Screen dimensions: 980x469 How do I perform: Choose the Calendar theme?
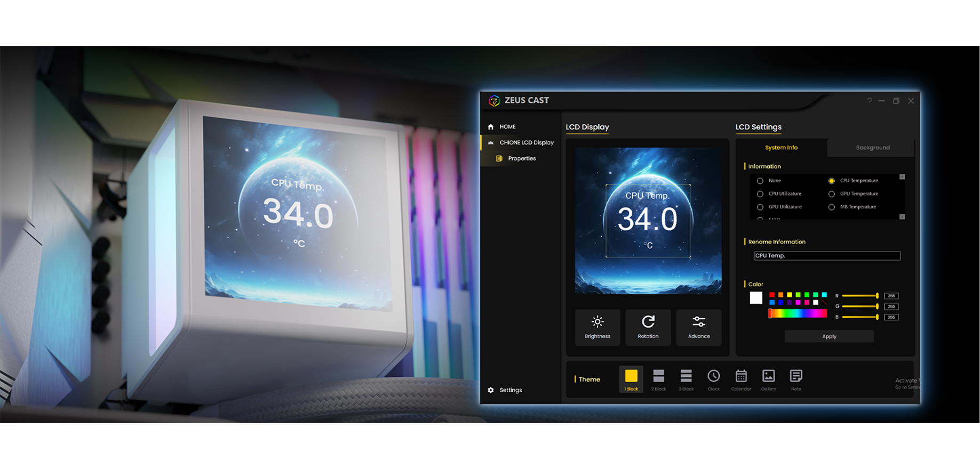[x=741, y=379]
